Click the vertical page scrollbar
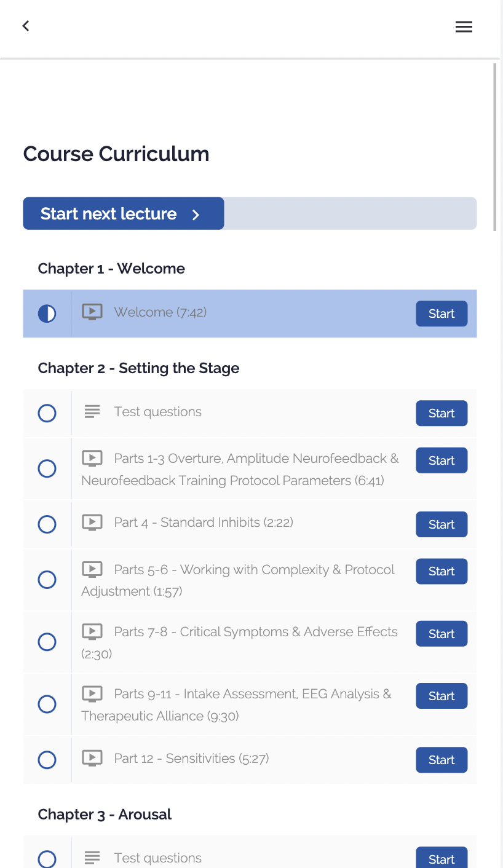 tap(495, 147)
